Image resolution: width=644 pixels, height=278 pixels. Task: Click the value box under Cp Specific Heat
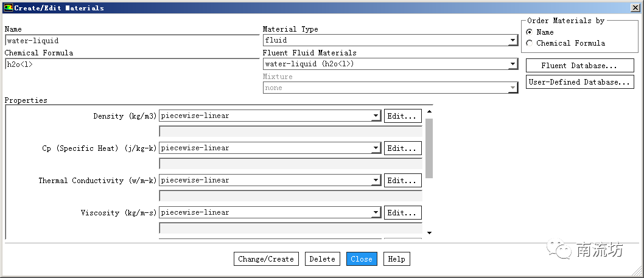[x=291, y=164]
